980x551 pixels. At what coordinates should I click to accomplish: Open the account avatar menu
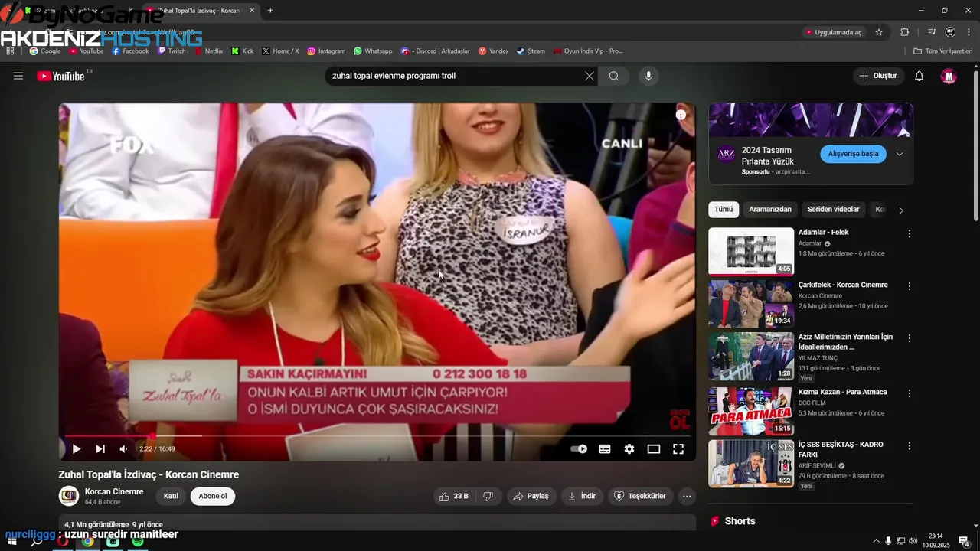pos(949,76)
